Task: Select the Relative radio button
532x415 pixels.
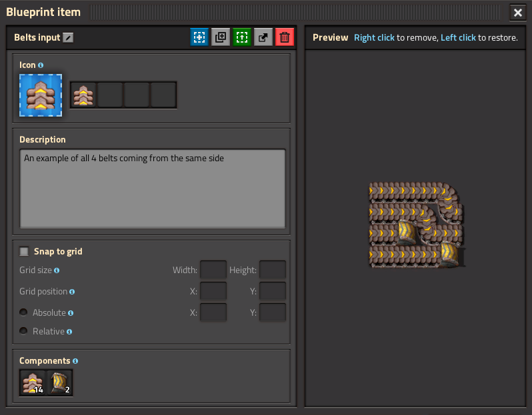Action: (23, 331)
